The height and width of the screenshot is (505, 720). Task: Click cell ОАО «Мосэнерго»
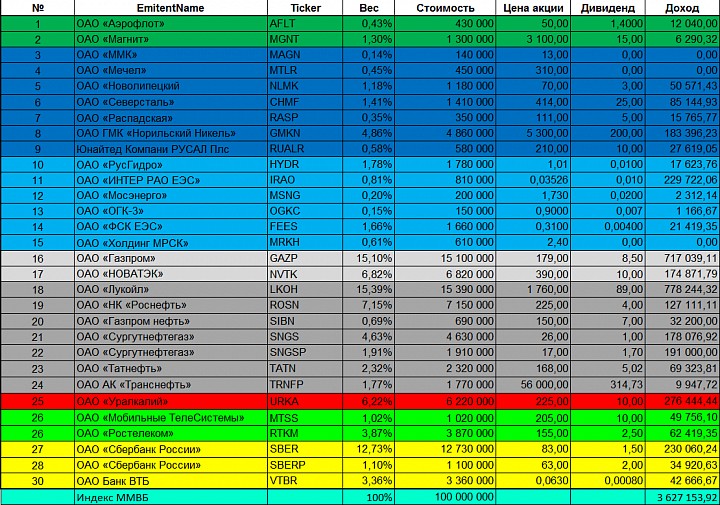coord(170,196)
